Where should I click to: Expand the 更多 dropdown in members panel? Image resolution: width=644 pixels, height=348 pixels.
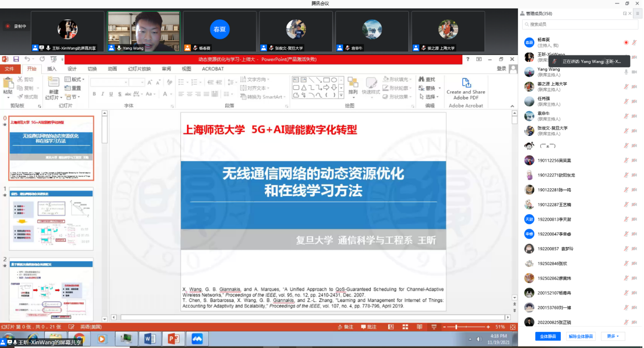(x=613, y=336)
